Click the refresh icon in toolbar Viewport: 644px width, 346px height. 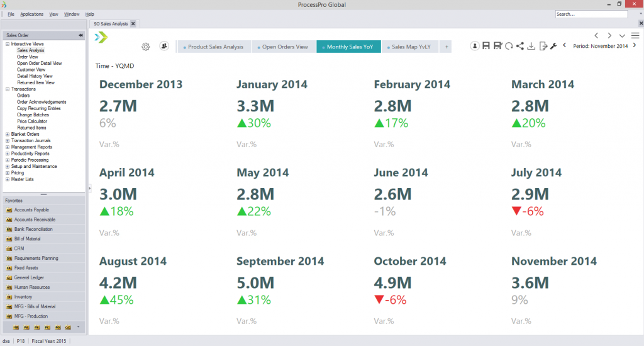[509, 46]
